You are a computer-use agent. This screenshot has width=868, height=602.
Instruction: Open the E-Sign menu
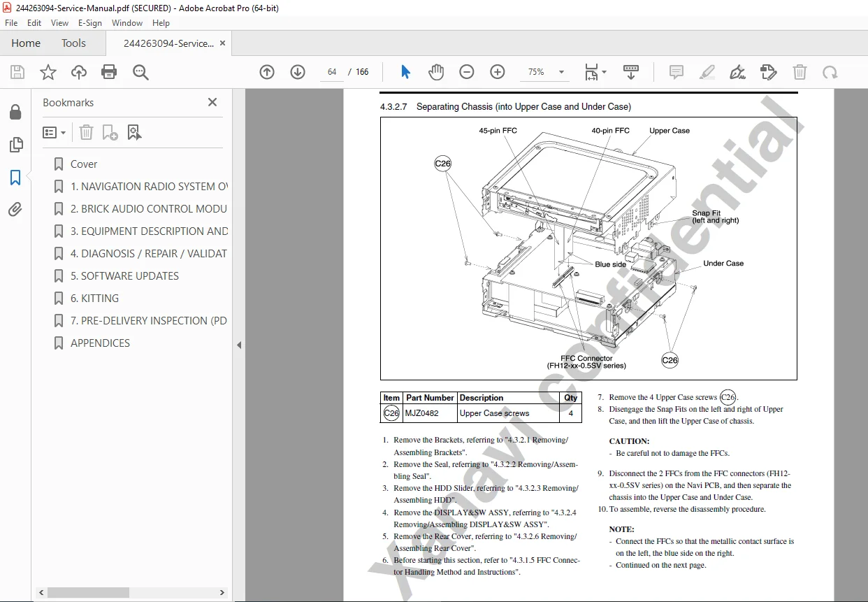coord(90,23)
